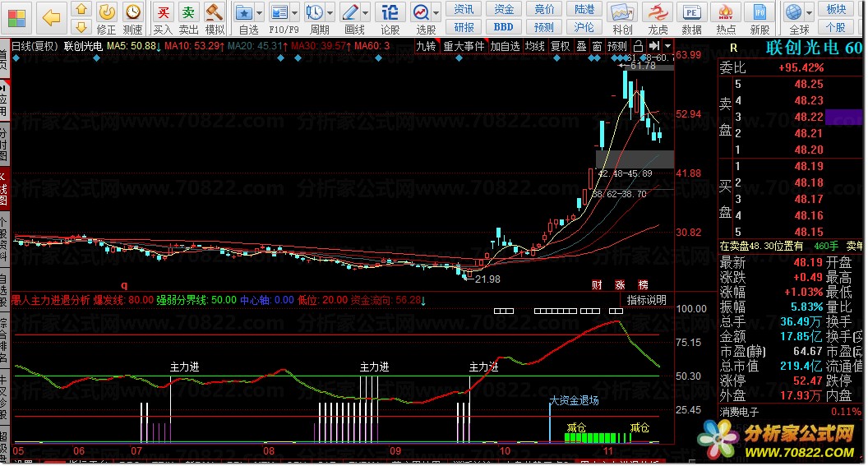The width and height of the screenshot is (868, 466).
Task: Click the 沪伦 button in toolbar
Action: point(584,27)
